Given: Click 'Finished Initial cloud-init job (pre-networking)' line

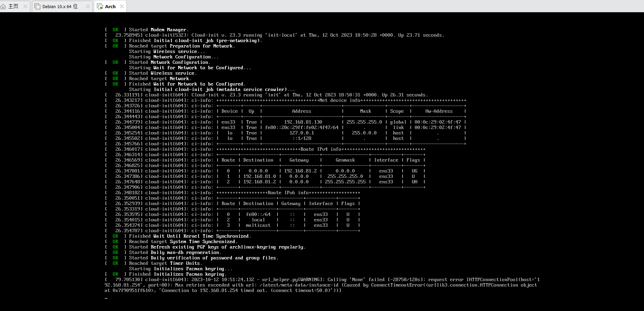Looking at the screenshot, I should point(183,41).
